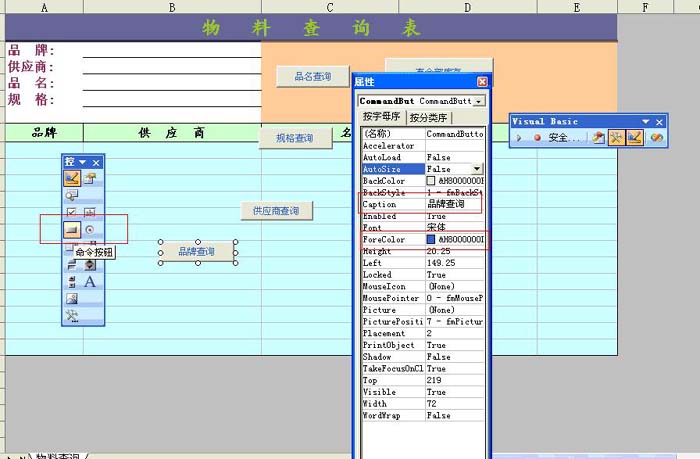Switch to the 按分类序 tab
Image resolution: width=700 pixels, height=459 pixels.
(429, 117)
